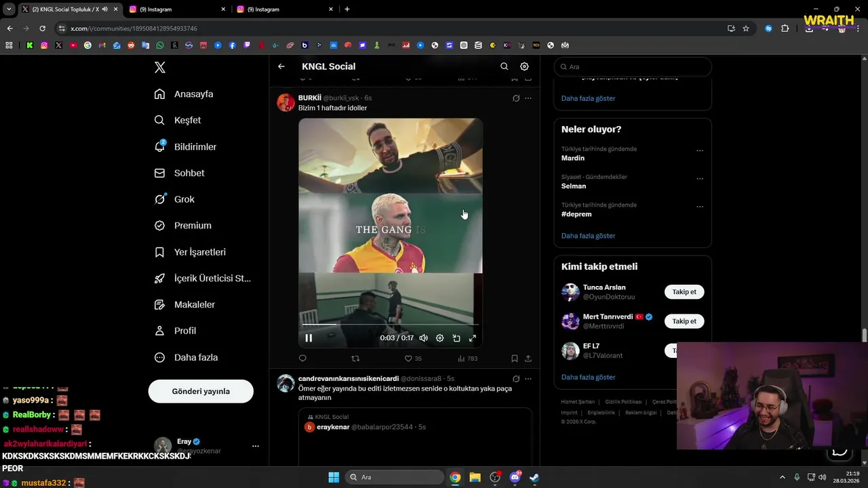
Task: Open İçerik Üreticisi Studio
Action: (x=202, y=278)
